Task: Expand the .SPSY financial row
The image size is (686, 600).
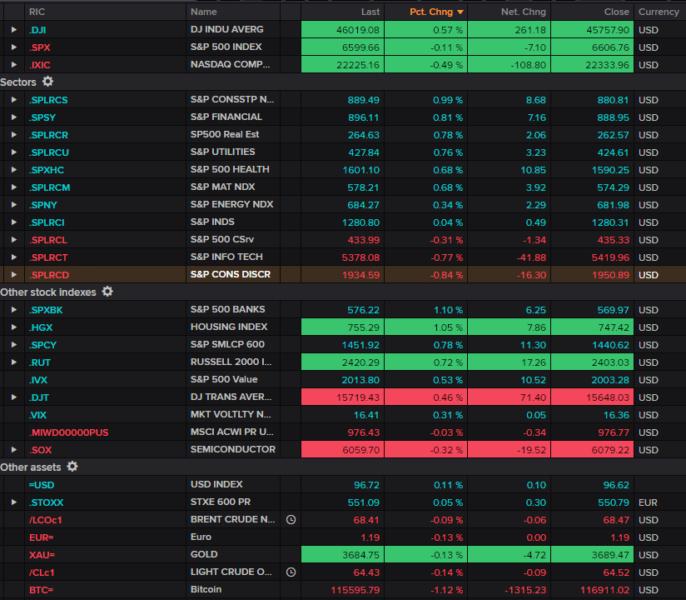Action: click(x=14, y=117)
